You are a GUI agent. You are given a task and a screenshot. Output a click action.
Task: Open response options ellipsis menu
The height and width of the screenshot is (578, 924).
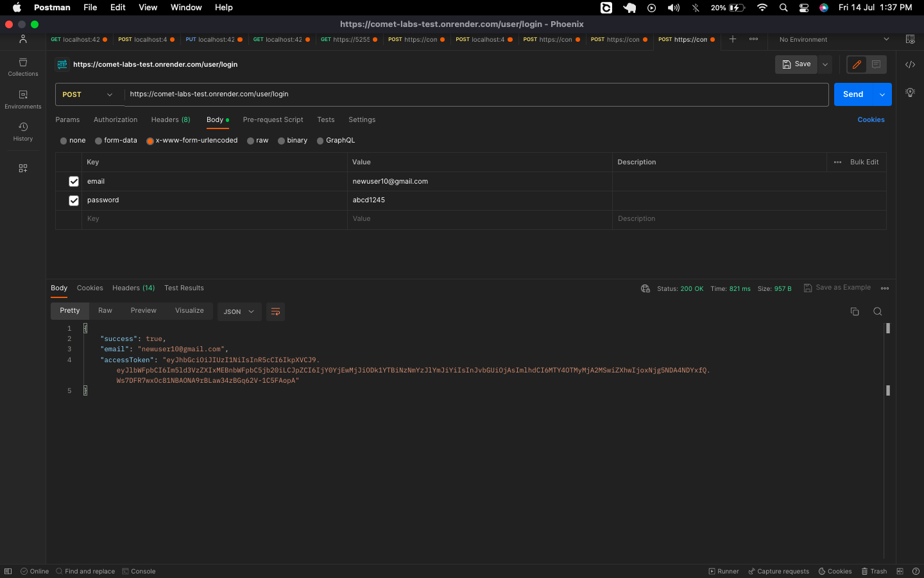(885, 288)
